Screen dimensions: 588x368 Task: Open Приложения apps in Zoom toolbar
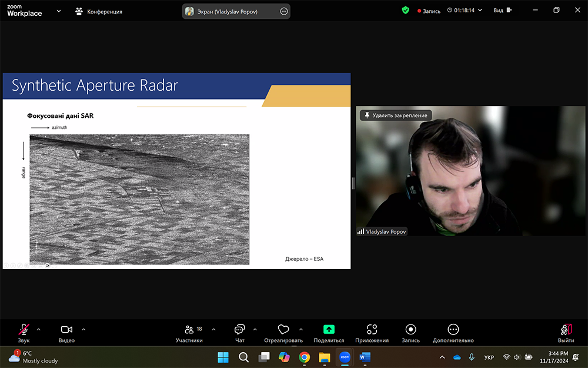372,330
